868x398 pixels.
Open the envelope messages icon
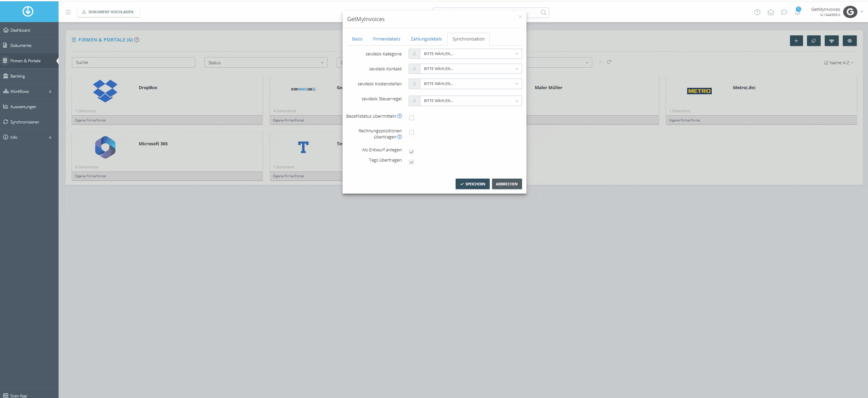[x=771, y=12]
